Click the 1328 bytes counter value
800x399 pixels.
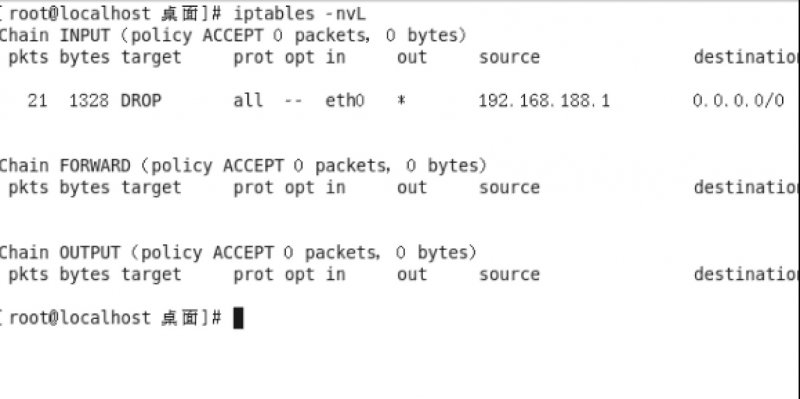pos(89,101)
